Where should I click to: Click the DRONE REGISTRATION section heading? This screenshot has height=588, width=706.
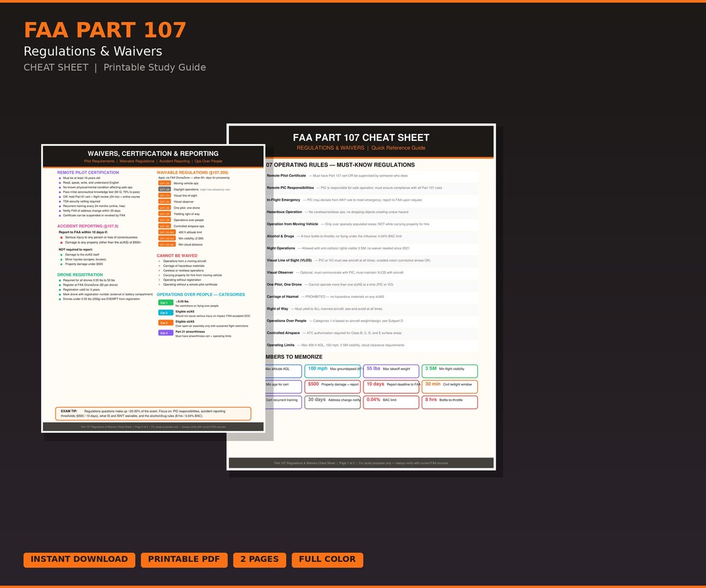click(80, 275)
